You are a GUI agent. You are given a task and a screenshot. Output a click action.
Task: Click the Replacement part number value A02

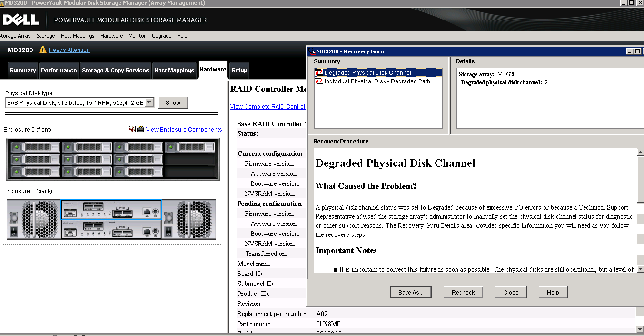(x=322, y=314)
